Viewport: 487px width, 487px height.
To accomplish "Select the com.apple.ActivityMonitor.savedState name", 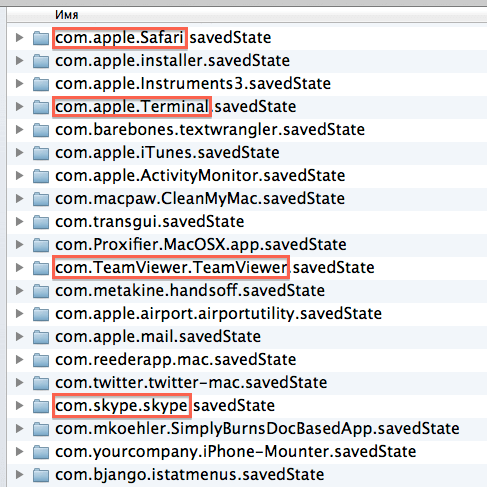I will [x=200, y=176].
